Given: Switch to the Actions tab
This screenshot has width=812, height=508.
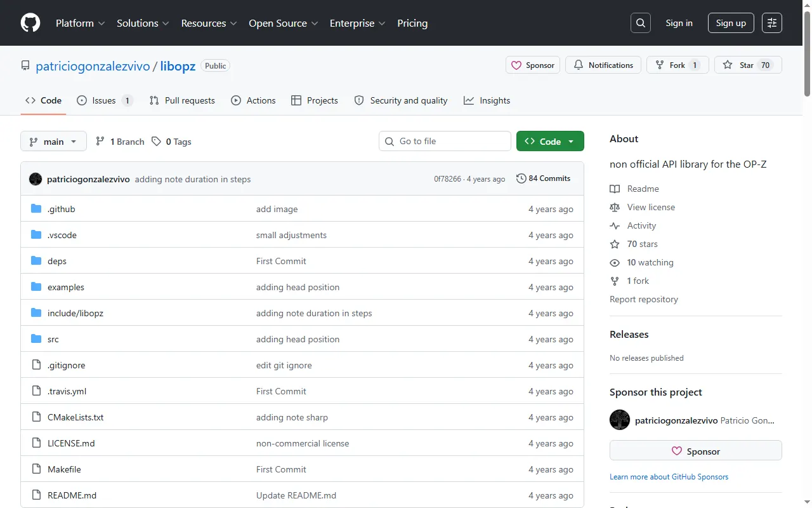Looking at the screenshot, I should pos(253,100).
